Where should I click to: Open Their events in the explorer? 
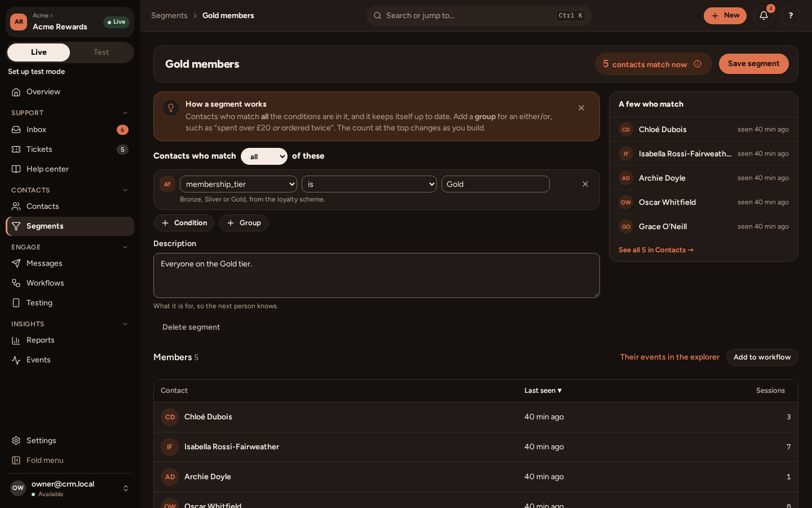(670, 357)
